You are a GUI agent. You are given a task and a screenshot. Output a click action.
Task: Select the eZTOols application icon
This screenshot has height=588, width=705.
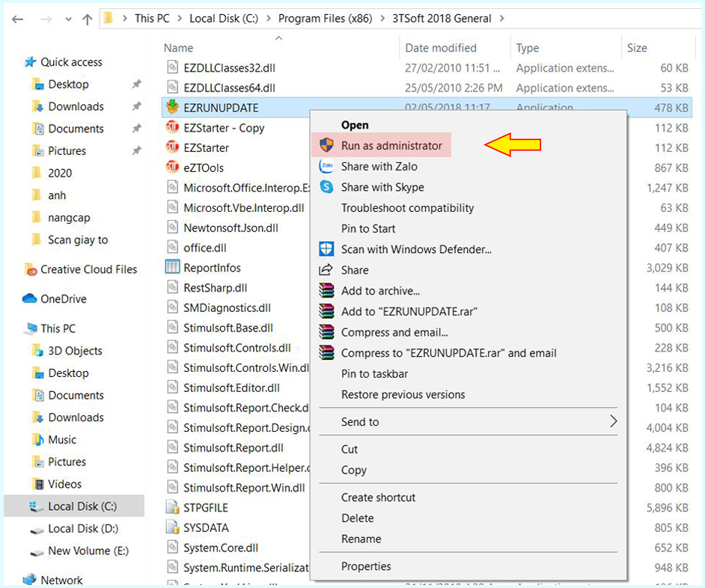[x=172, y=168]
